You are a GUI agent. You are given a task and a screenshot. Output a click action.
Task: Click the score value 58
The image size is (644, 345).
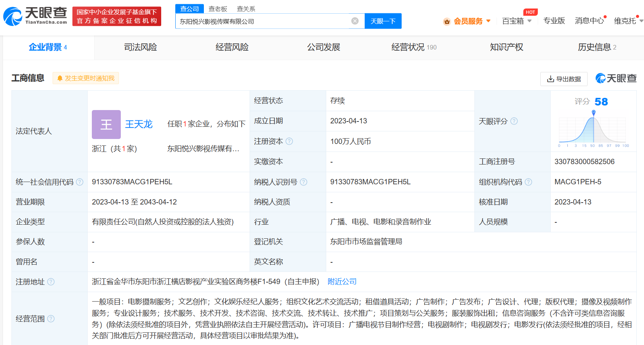(601, 102)
